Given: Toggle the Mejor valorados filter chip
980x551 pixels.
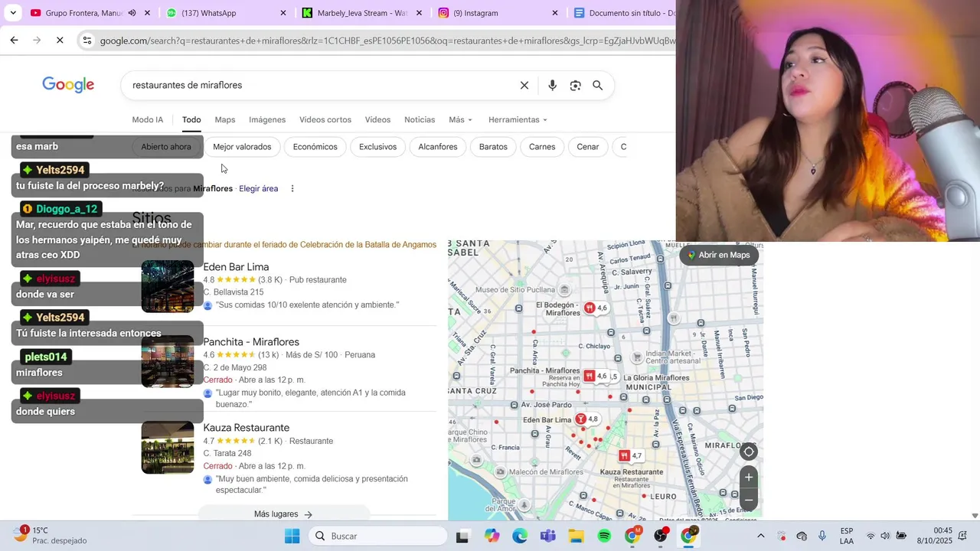Looking at the screenshot, I should [242, 147].
